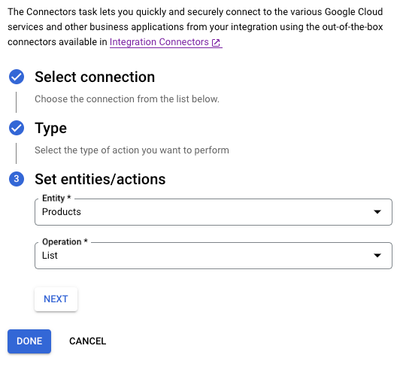400x379 pixels.
Task: Click 'Select the type of action you want to perform' text
Action: [132, 150]
